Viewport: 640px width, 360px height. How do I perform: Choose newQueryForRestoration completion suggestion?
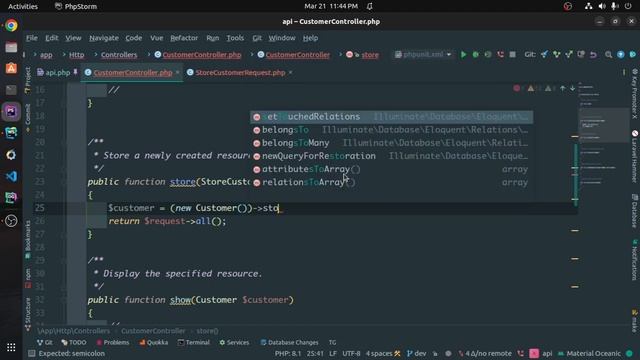pyautogui.click(x=391, y=156)
